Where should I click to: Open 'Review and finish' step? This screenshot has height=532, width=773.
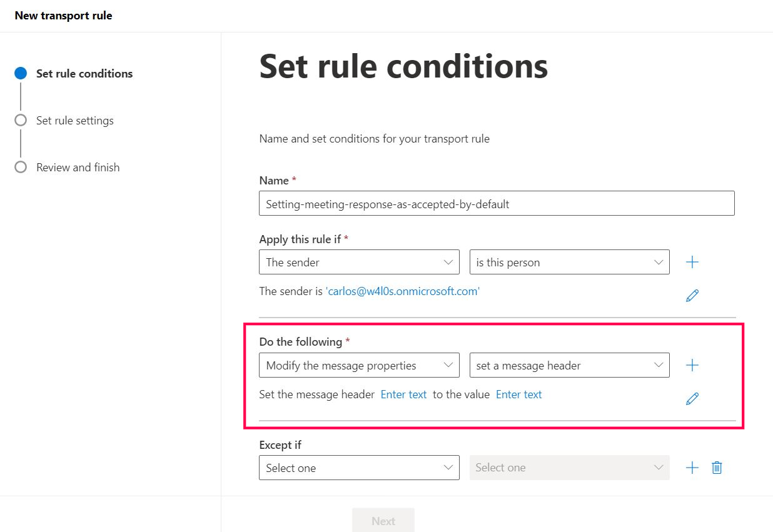coord(78,168)
